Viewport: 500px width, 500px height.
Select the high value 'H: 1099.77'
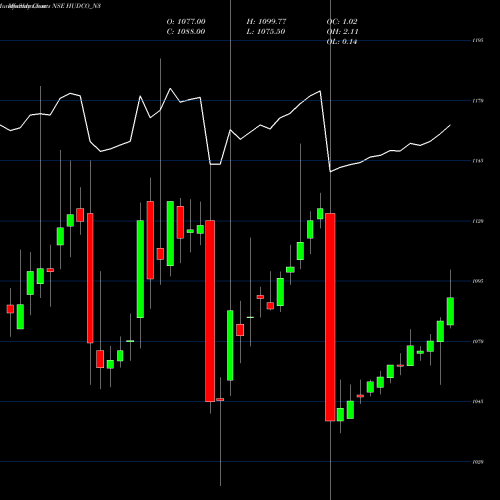coord(266,22)
